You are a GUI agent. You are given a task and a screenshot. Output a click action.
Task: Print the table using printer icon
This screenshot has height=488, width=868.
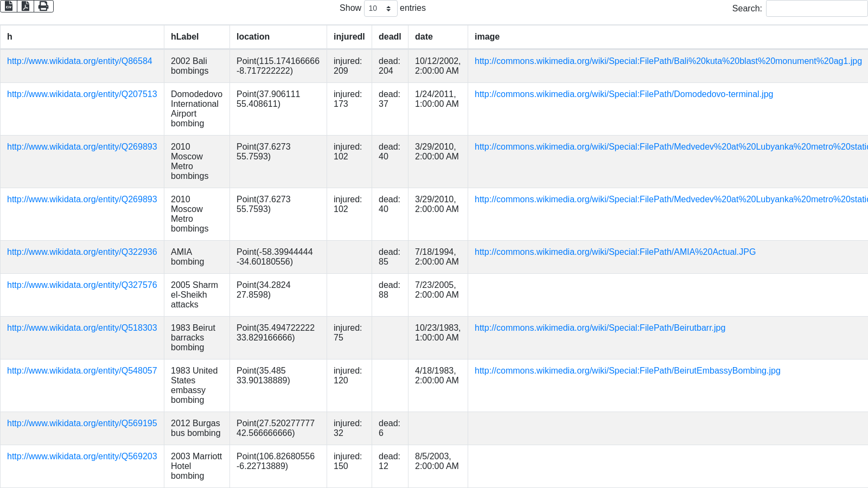(43, 6)
